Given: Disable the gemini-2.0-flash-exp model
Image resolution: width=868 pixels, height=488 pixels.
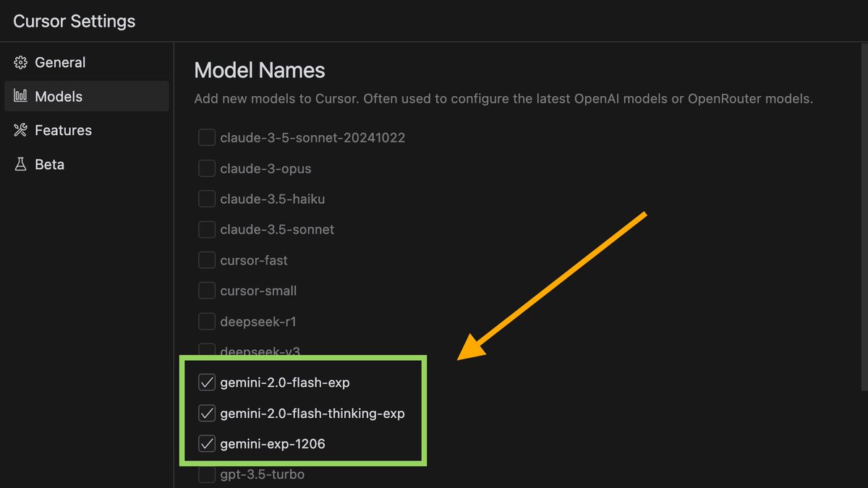Looking at the screenshot, I should (x=206, y=382).
